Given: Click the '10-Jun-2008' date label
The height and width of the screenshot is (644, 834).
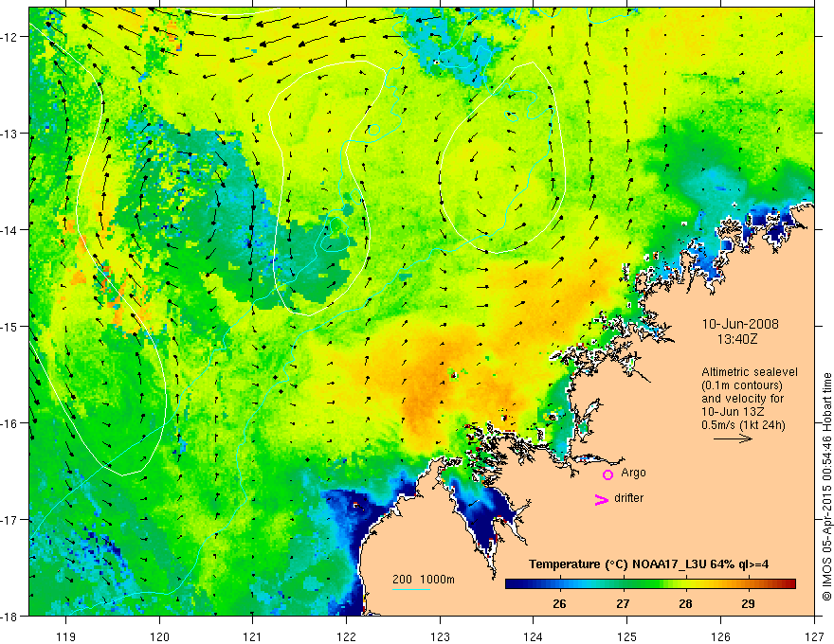Looking at the screenshot, I should click(x=740, y=324).
